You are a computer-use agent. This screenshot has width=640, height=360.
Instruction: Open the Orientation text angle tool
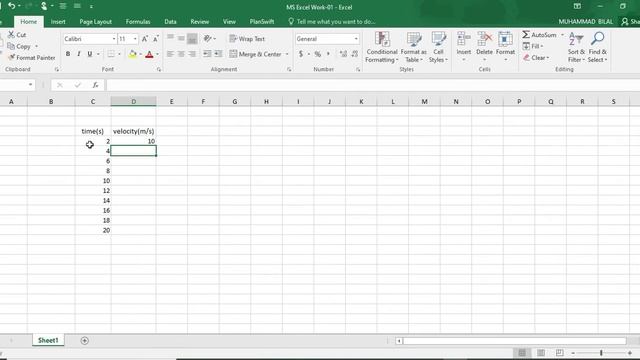click(208, 39)
